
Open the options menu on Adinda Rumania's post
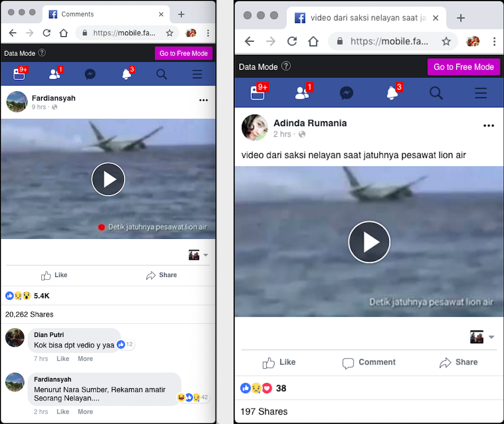(489, 126)
